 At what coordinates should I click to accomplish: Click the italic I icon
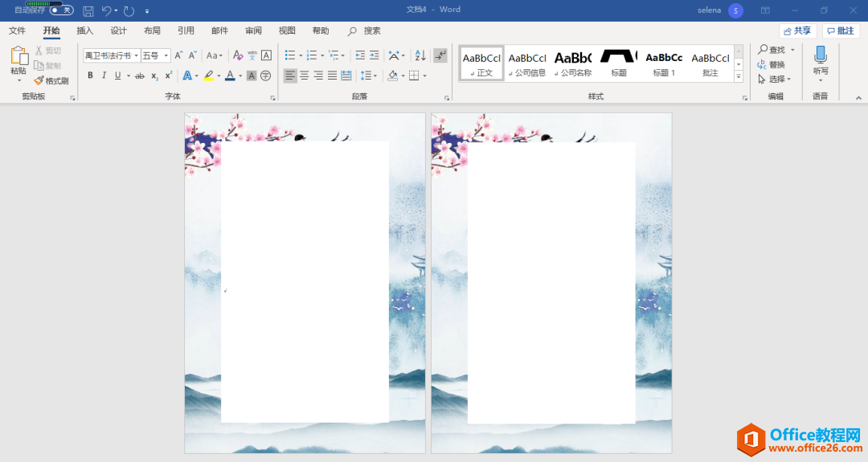click(x=104, y=76)
